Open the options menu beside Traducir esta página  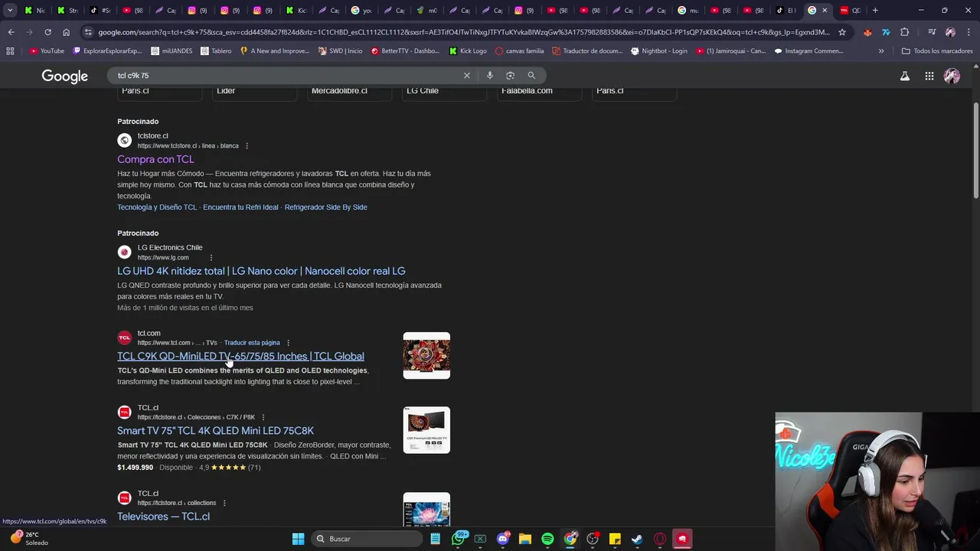tap(288, 342)
